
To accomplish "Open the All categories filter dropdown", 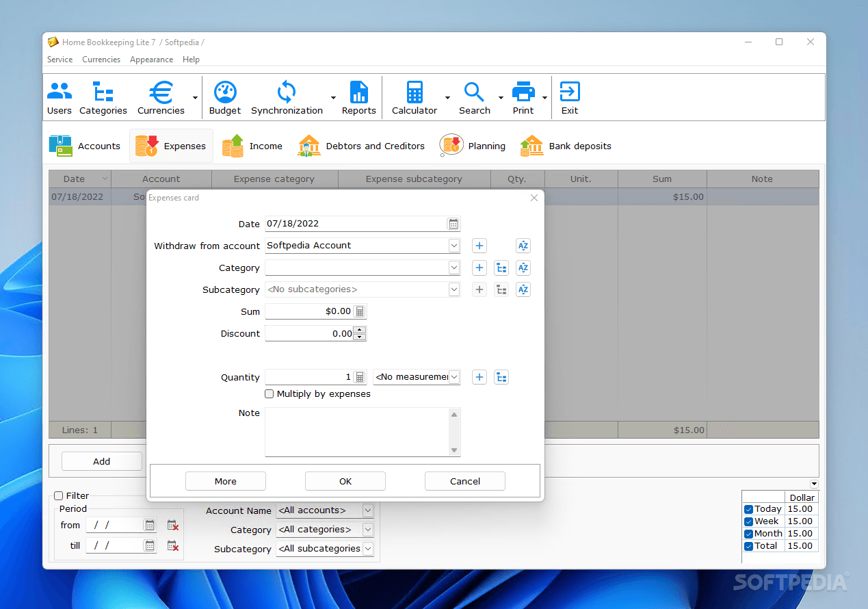I will [368, 530].
